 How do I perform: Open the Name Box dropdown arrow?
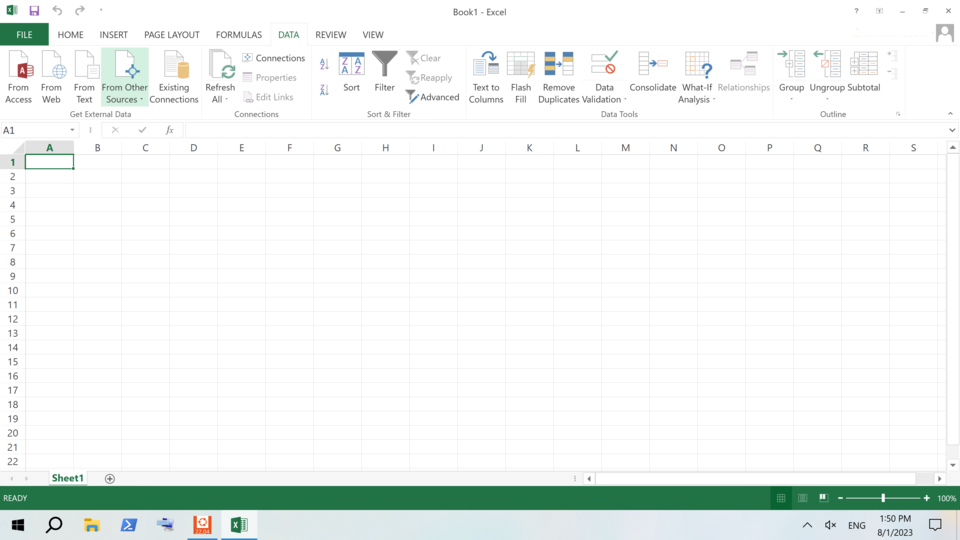coord(72,130)
